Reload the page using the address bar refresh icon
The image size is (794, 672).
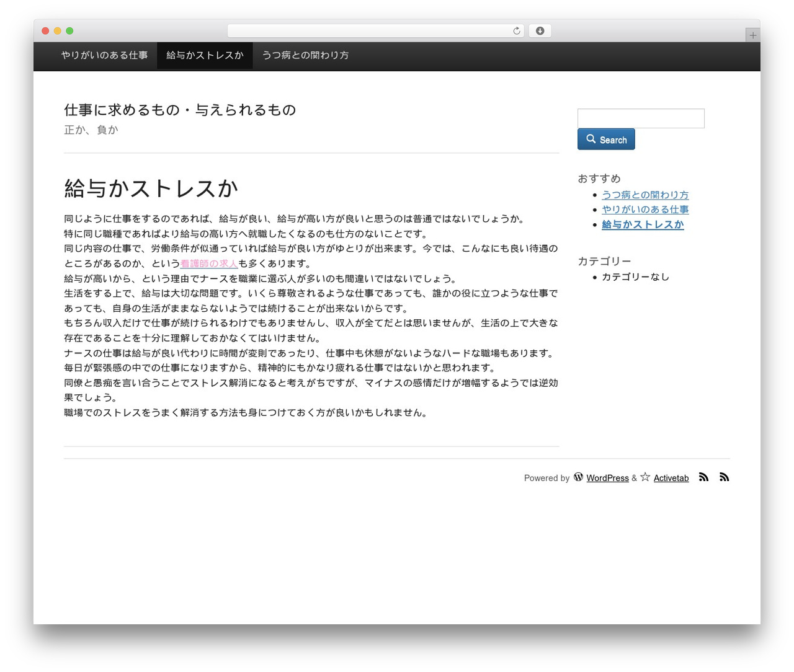(517, 31)
